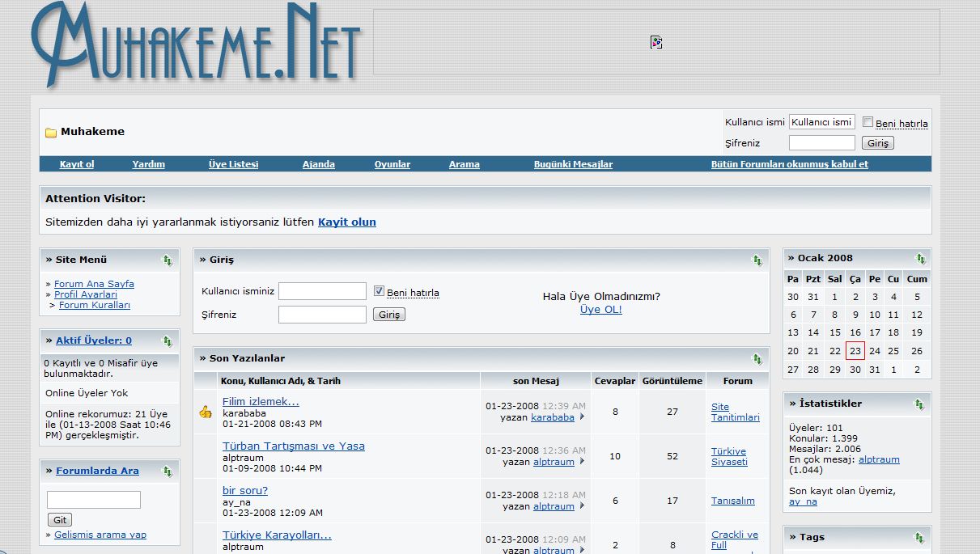Screen dimensions: 980x554
Task: Click the thumbs-up icon beside Filim izlemek
Action: (x=206, y=412)
